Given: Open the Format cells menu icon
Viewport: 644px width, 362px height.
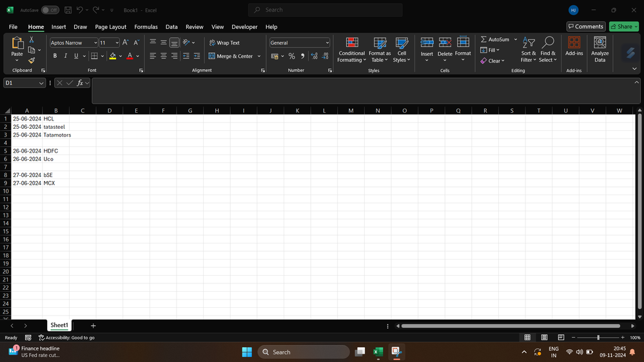Looking at the screenshot, I should (463, 43).
